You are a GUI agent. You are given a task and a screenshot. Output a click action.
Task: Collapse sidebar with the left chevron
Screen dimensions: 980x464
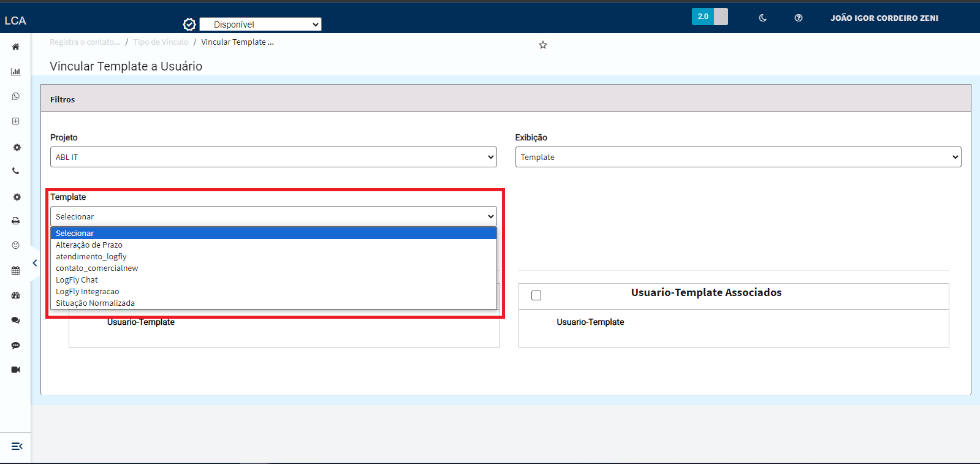coord(35,263)
